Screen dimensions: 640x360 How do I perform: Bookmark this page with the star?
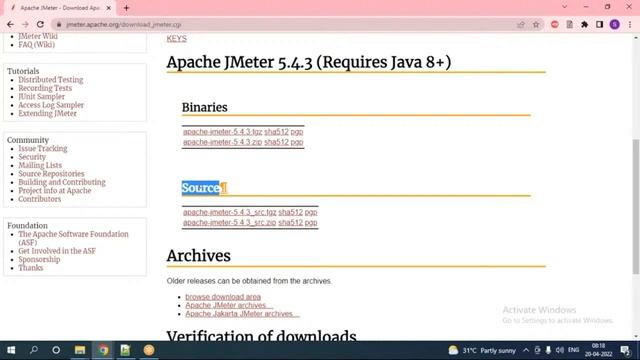[536, 24]
